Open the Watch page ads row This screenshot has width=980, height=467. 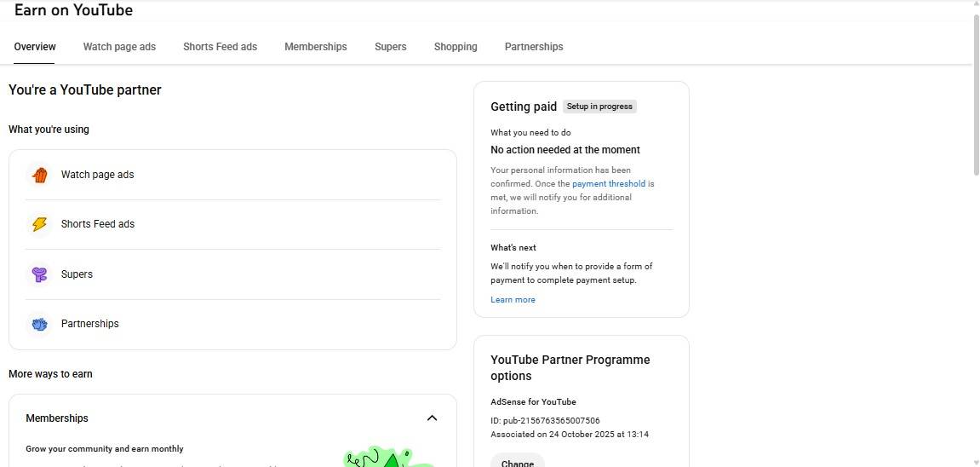232,175
